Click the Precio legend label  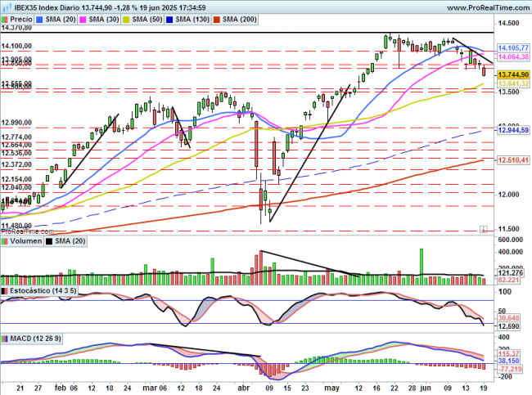click(x=21, y=20)
